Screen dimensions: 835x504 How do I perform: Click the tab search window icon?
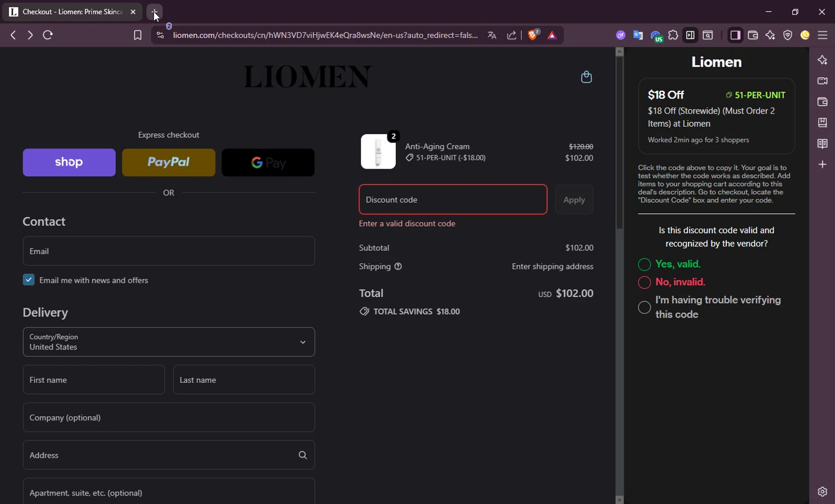(708, 35)
